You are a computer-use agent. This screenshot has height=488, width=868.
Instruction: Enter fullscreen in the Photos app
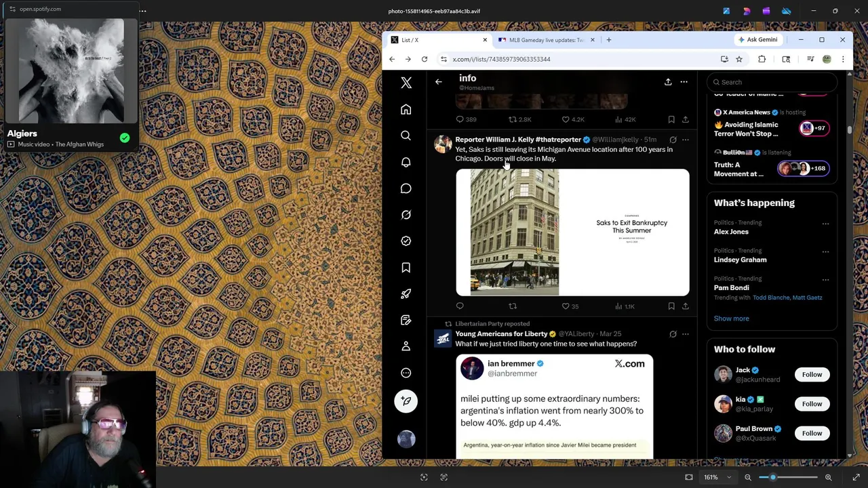pos(856,477)
